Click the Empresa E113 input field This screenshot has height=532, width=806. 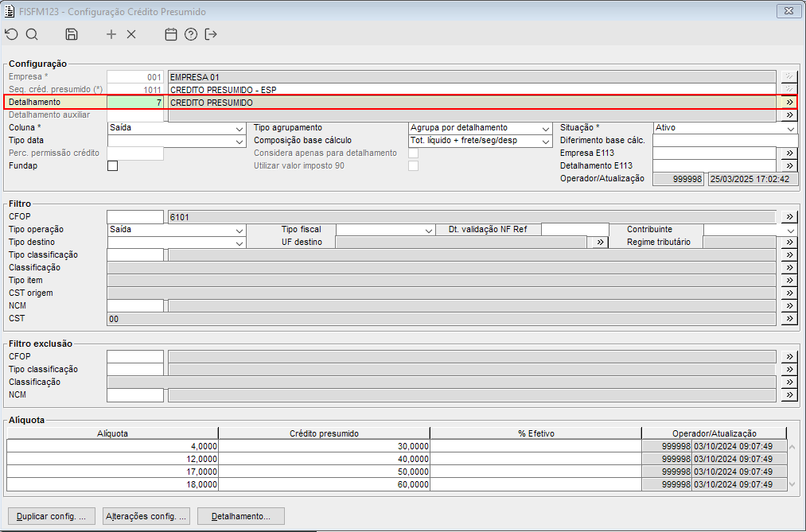[714, 153]
